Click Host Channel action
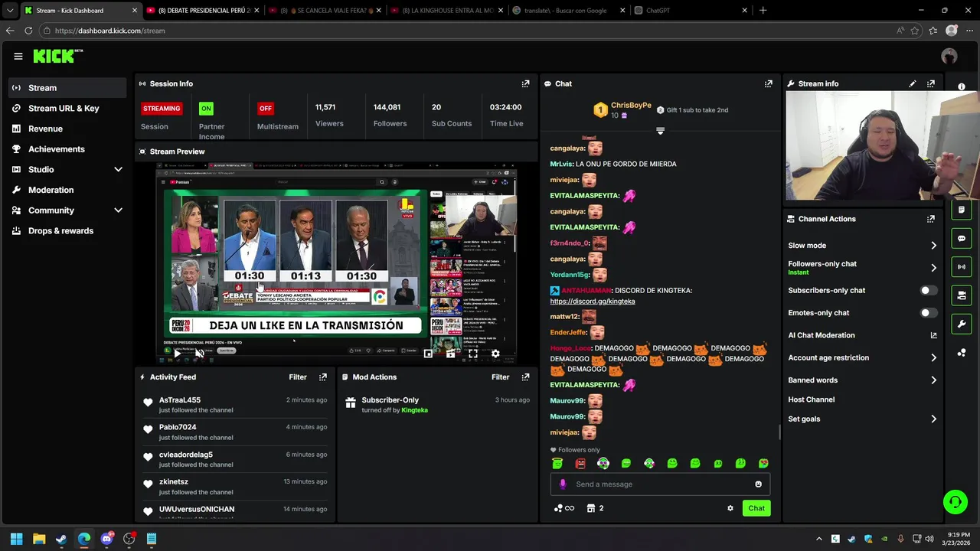 811,399
